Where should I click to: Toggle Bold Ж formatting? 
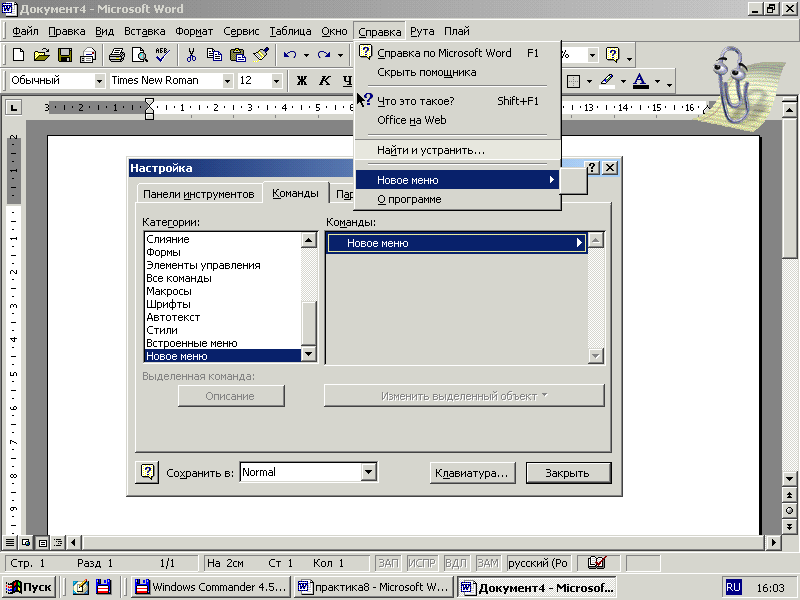click(x=302, y=81)
